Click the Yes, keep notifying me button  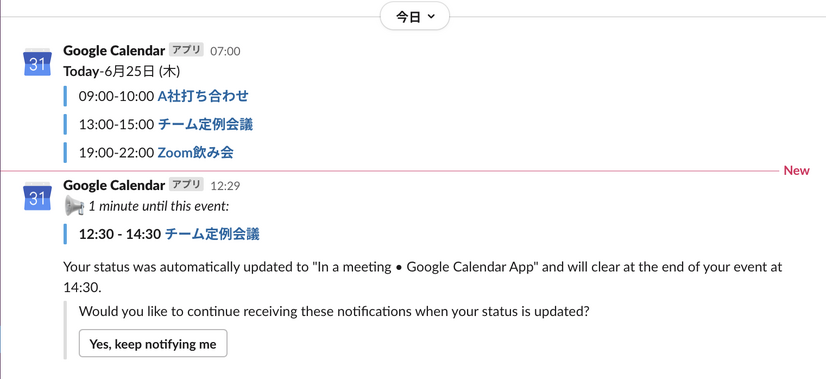tap(153, 344)
